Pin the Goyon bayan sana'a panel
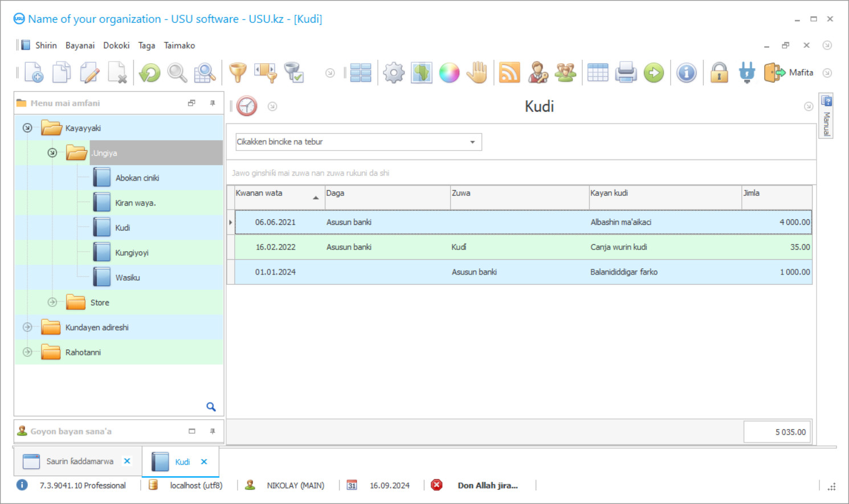The width and height of the screenshot is (849, 504). tap(213, 431)
